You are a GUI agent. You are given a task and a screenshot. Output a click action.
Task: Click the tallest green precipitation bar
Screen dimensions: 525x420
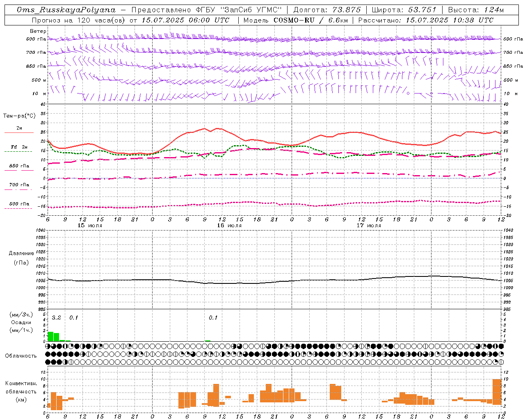(x=51, y=336)
